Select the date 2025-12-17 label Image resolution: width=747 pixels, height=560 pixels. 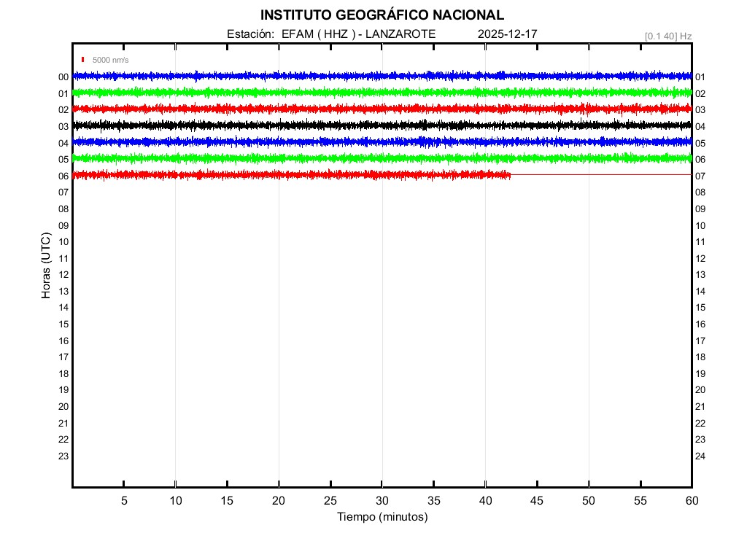pyautogui.click(x=508, y=34)
